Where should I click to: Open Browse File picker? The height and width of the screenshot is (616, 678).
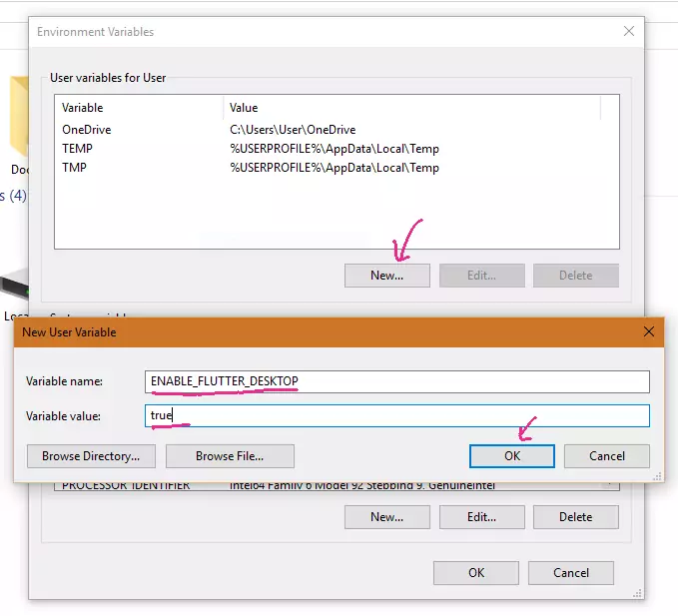[230, 456]
